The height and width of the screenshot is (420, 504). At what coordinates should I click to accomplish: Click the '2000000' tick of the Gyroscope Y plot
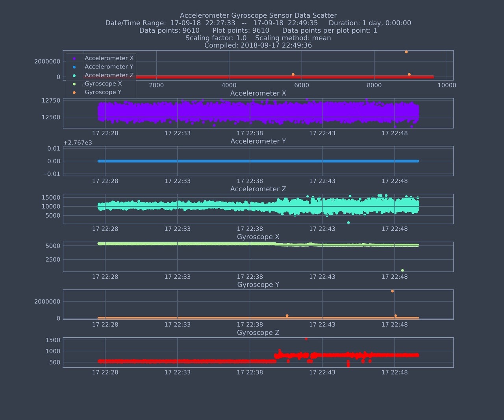[x=47, y=302]
